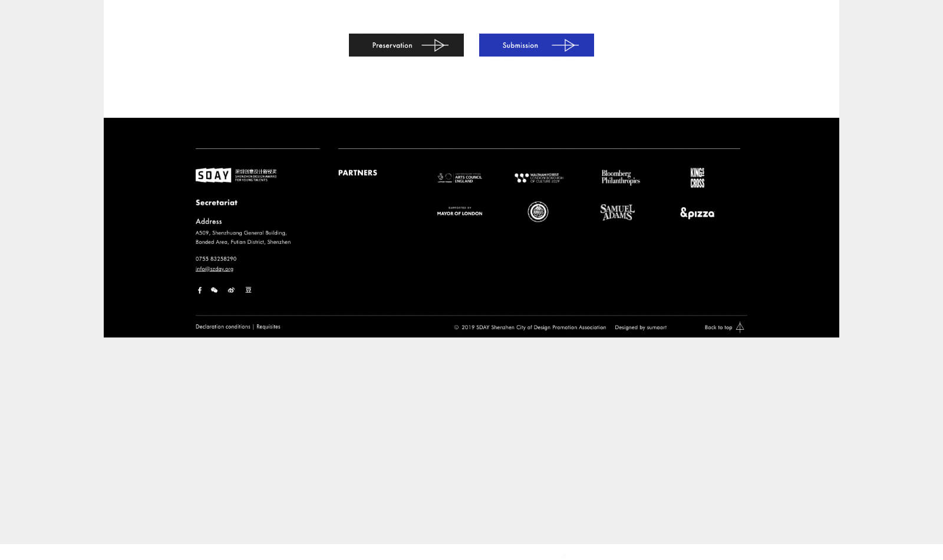Click the Waltham Forest partner logo
943x560 pixels.
pyautogui.click(x=539, y=178)
